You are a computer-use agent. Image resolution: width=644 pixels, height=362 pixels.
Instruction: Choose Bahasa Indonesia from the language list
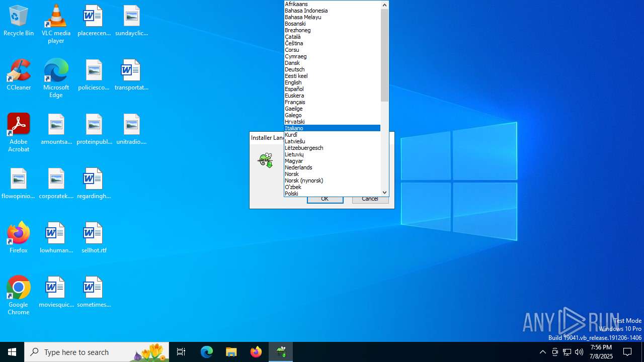(332, 11)
